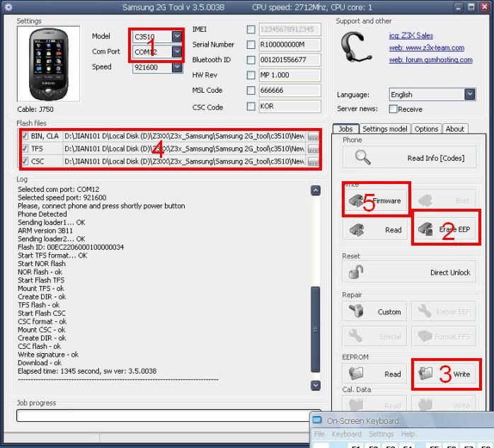
Task: Click the log scroll down arrow
Action: (x=316, y=385)
